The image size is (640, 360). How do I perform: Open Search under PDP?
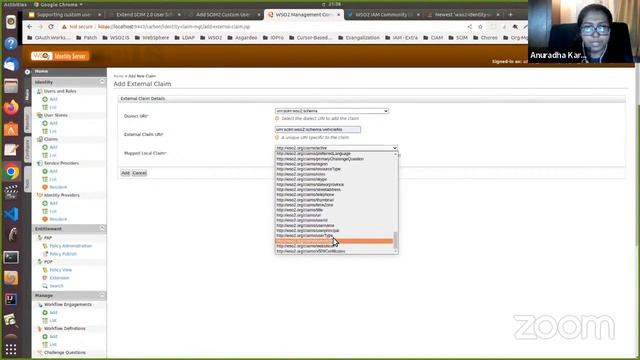pyautogui.click(x=56, y=286)
